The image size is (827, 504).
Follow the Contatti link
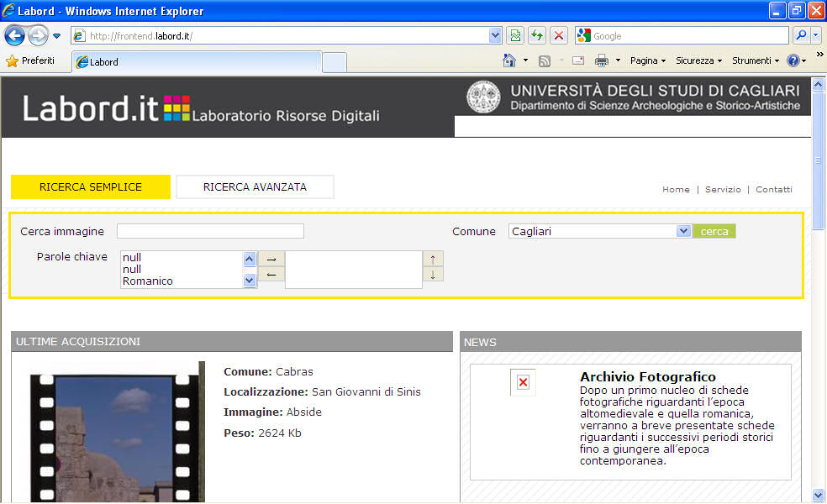pyautogui.click(x=774, y=189)
